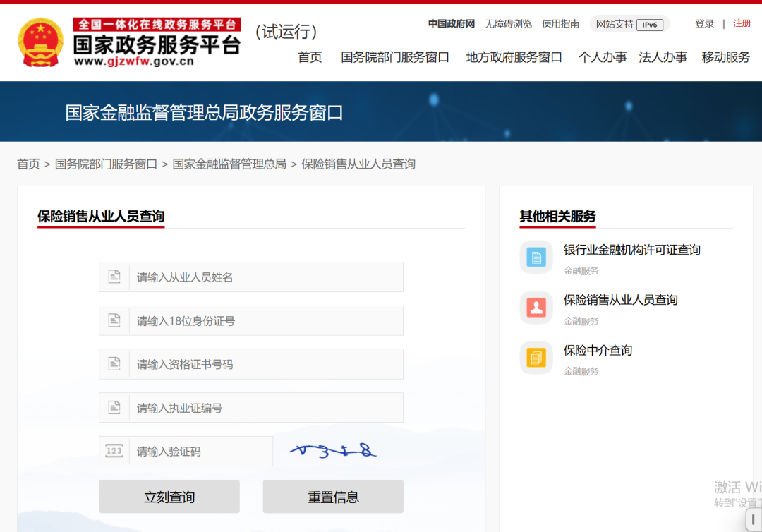
Task: Click 立刻查询 button
Action: click(x=169, y=497)
